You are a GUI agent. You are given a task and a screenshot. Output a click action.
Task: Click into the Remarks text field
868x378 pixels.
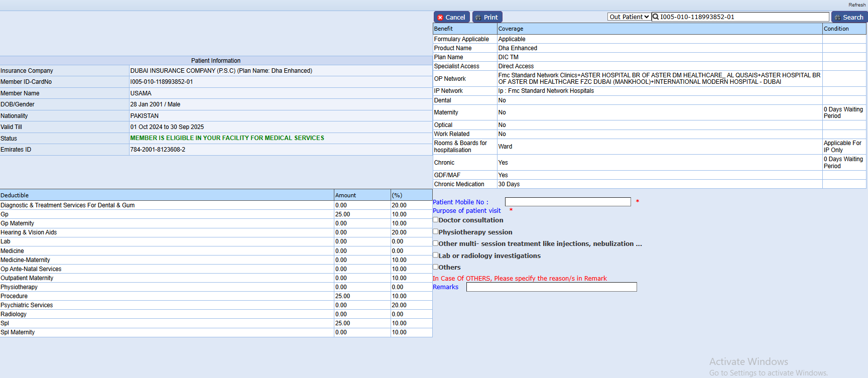click(551, 287)
